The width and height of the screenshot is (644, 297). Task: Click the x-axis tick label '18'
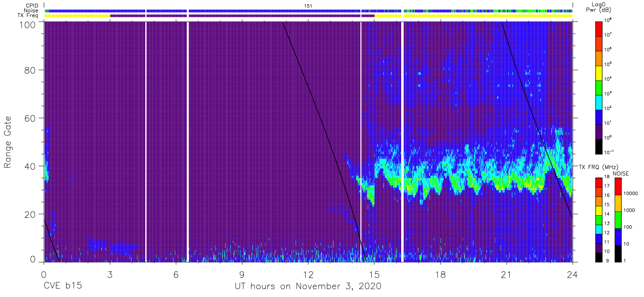click(441, 274)
